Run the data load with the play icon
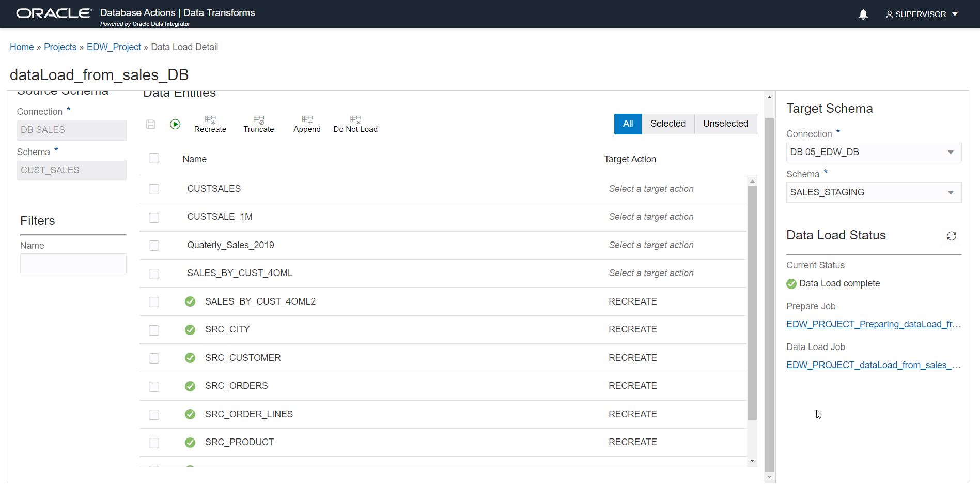The height and width of the screenshot is (484, 980). [x=175, y=124]
